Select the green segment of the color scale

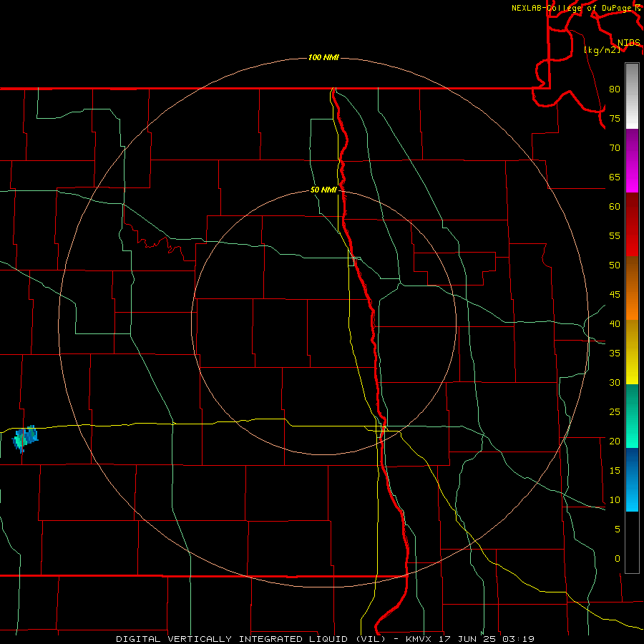point(632,416)
